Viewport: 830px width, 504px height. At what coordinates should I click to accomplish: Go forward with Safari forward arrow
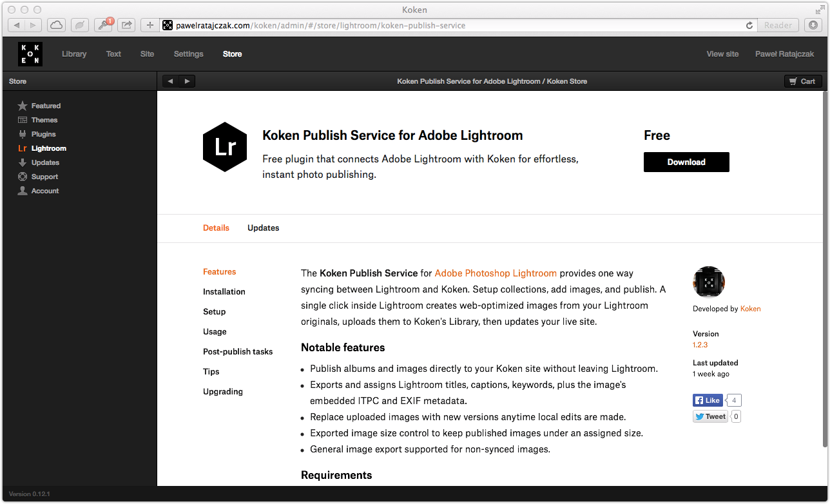click(x=34, y=25)
